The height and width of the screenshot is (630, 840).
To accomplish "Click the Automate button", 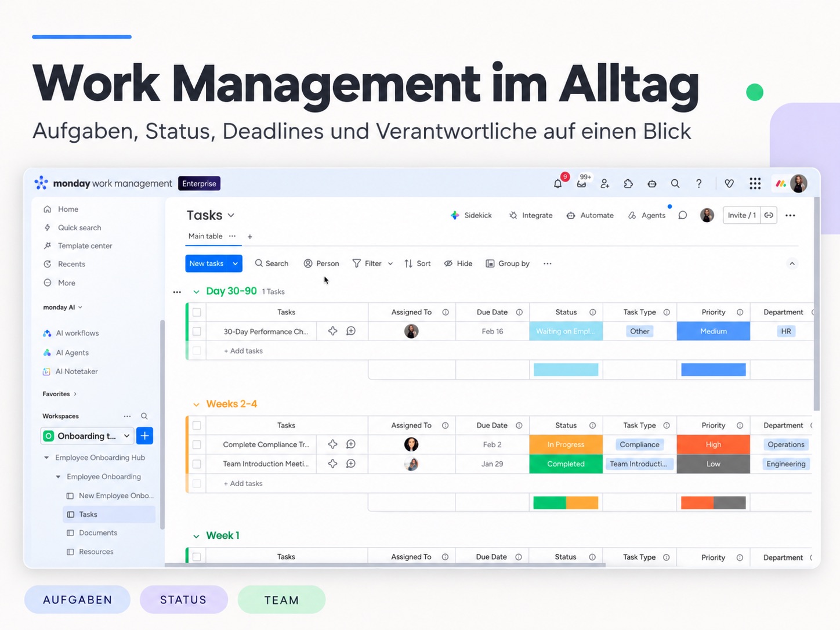I will tap(590, 215).
